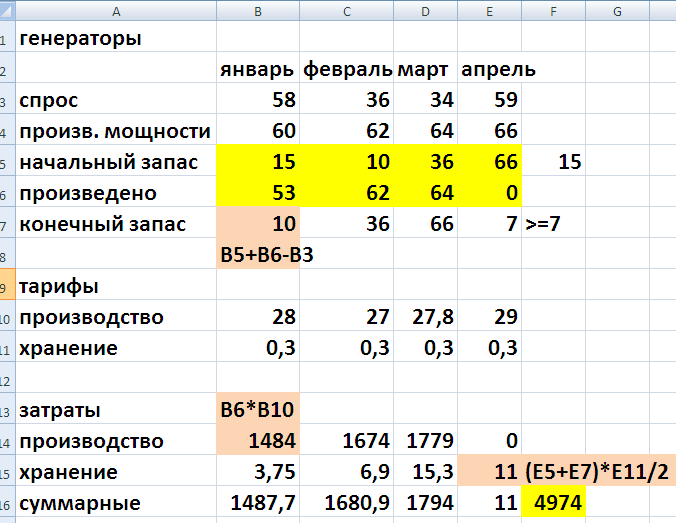676x523 pixels.
Task: Click the formula note 'B6*B10'
Action: pos(258,410)
